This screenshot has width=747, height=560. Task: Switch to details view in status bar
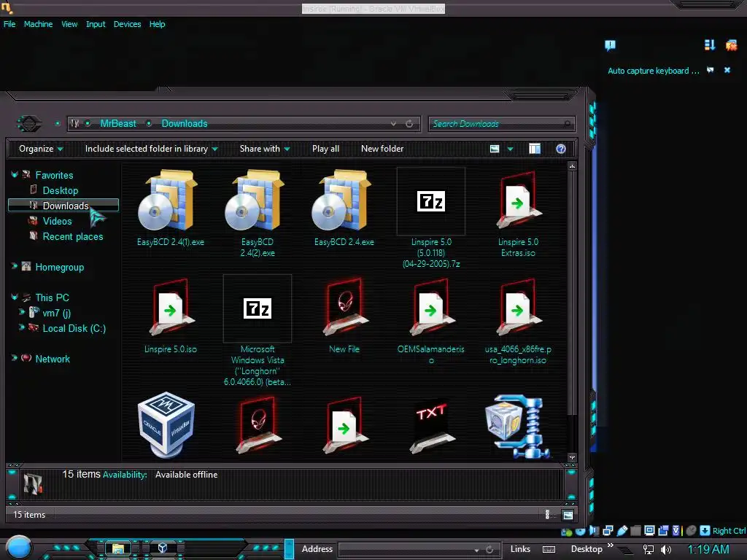pyautogui.click(x=547, y=514)
